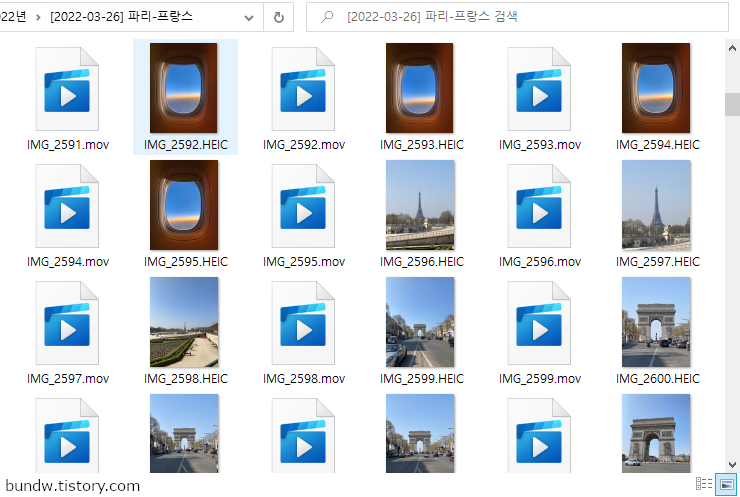740x497 pixels.
Task: Switch to details view icon
Action: point(704,484)
